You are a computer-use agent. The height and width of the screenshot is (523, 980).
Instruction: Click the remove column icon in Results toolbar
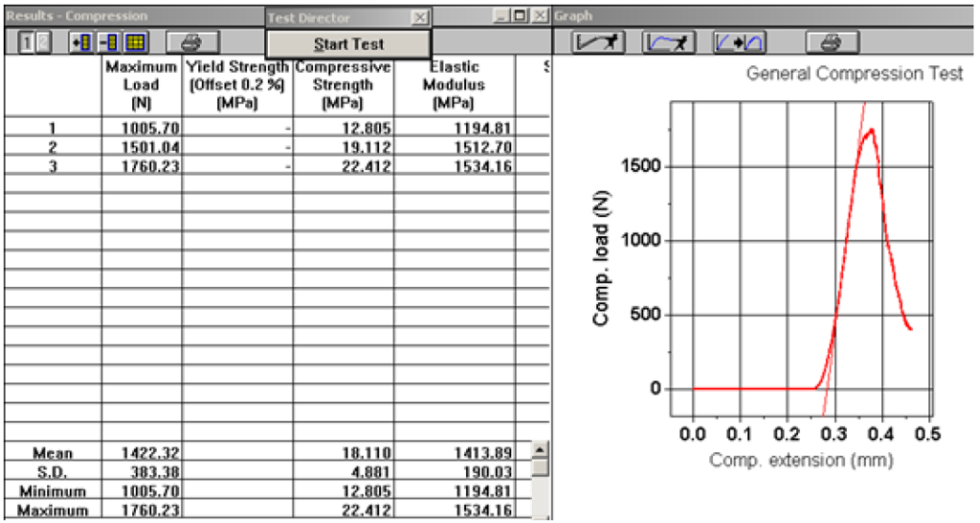point(109,42)
